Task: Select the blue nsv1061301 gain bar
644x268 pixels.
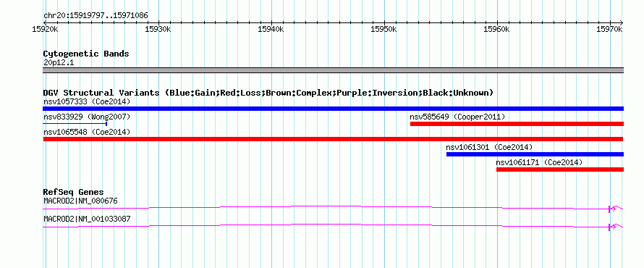Action: pyautogui.click(x=535, y=154)
